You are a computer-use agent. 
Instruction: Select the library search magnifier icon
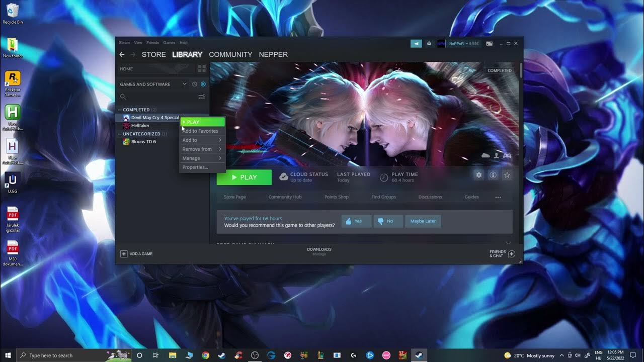click(x=123, y=97)
